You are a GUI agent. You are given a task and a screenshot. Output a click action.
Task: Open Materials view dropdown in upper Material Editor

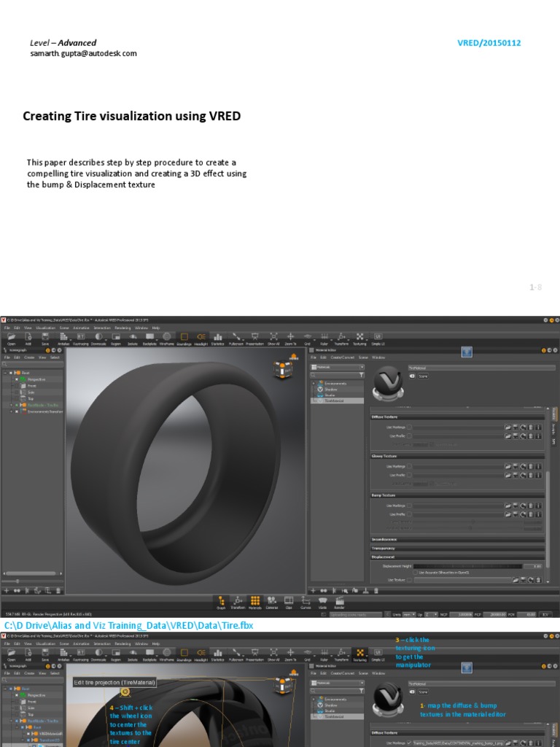pyautogui.click(x=337, y=368)
